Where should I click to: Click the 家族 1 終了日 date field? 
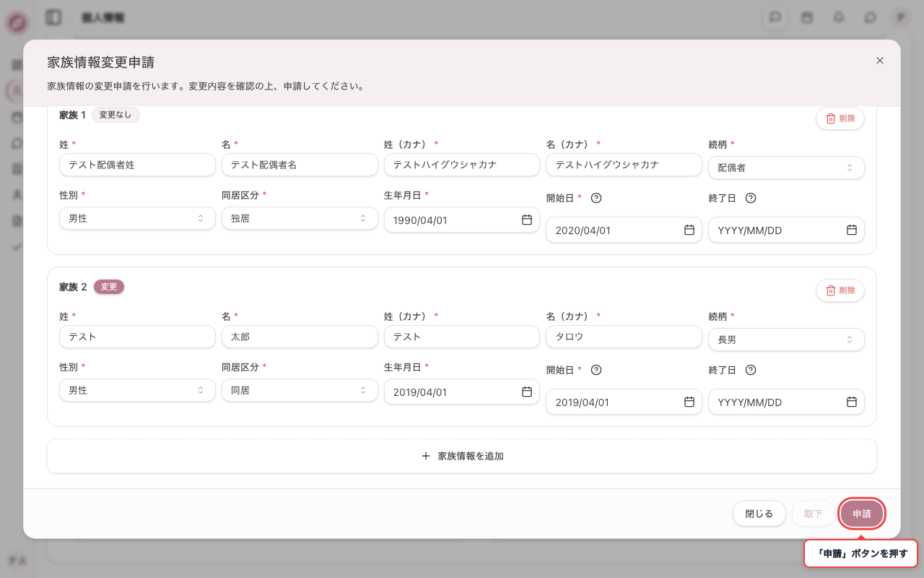(786, 230)
